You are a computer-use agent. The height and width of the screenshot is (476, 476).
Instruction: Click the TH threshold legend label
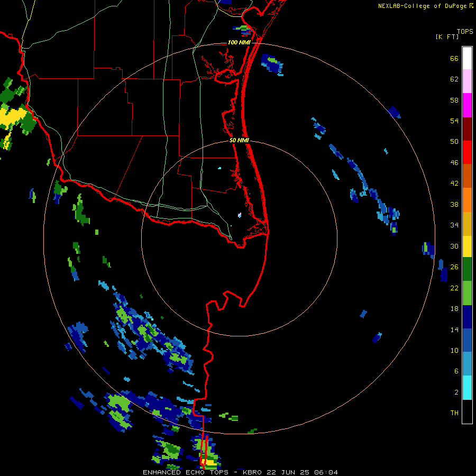(x=454, y=413)
